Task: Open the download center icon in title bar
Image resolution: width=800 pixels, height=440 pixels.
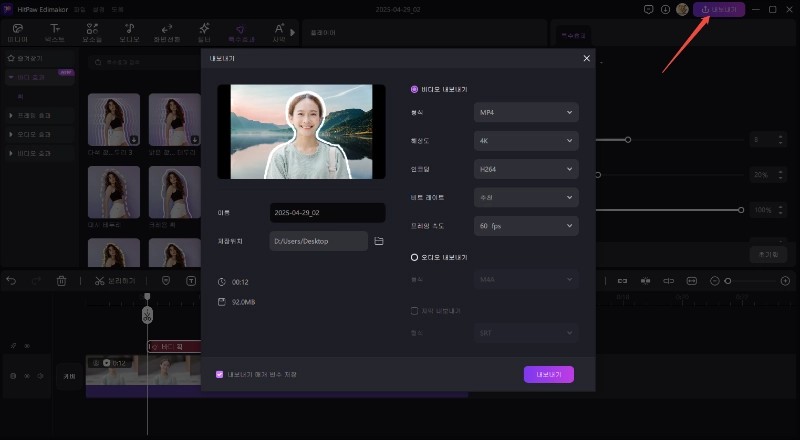Action: point(665,9)
